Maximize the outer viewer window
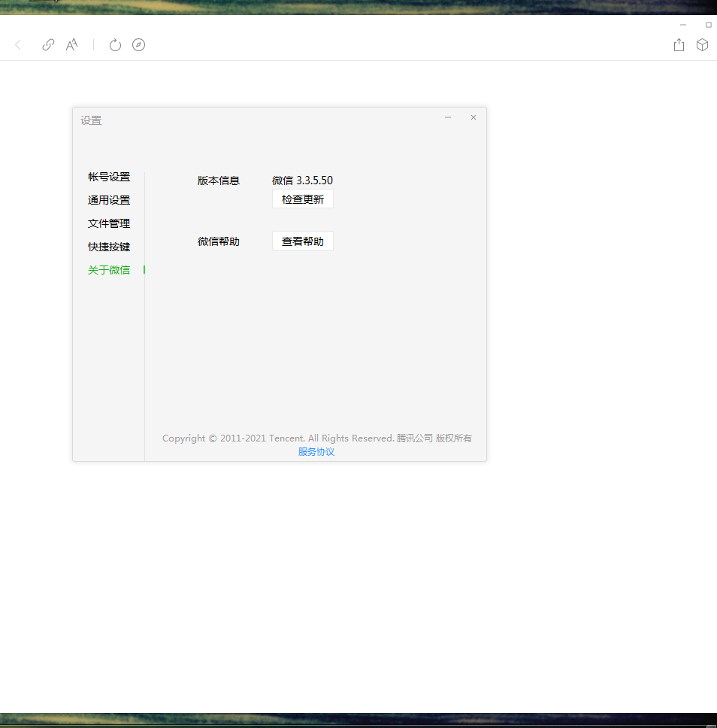The height and width of the screenshot is (728, 717). pos(709,25)
